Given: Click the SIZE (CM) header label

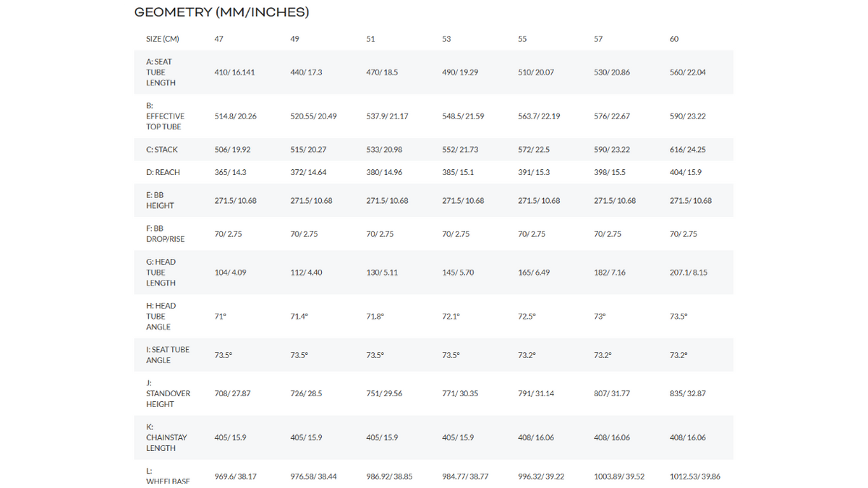Looking at the screenshot, I should pyautogui.click(x=163, y=39).
